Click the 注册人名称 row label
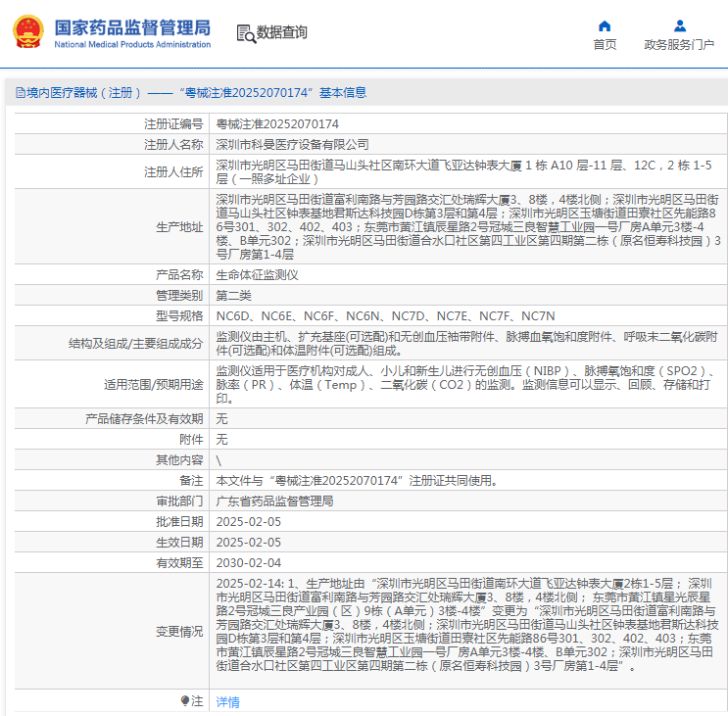 [x=173, y=144]
